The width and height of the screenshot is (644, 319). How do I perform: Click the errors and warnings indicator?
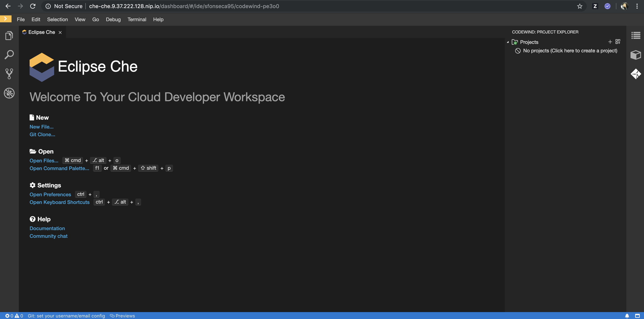[x=14, y=316]
